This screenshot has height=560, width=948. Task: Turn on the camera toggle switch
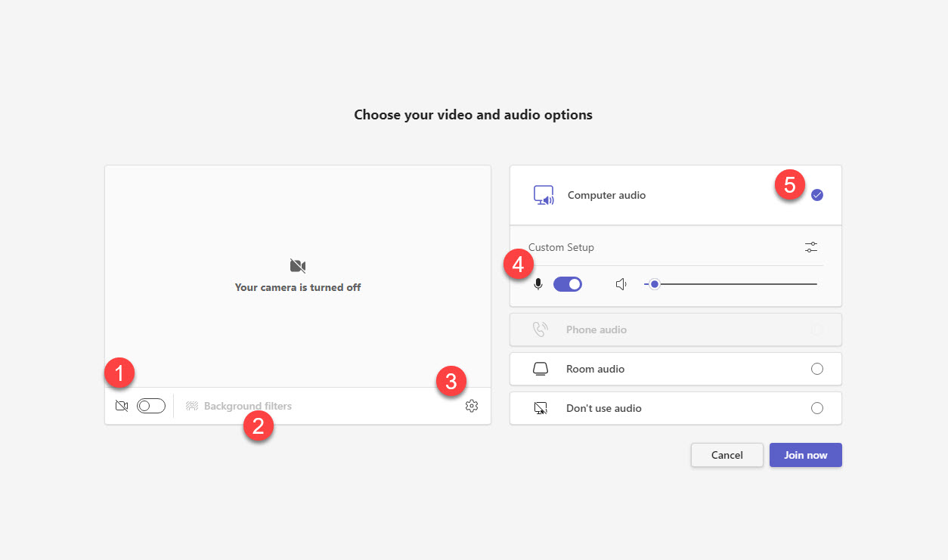[151, 407]
